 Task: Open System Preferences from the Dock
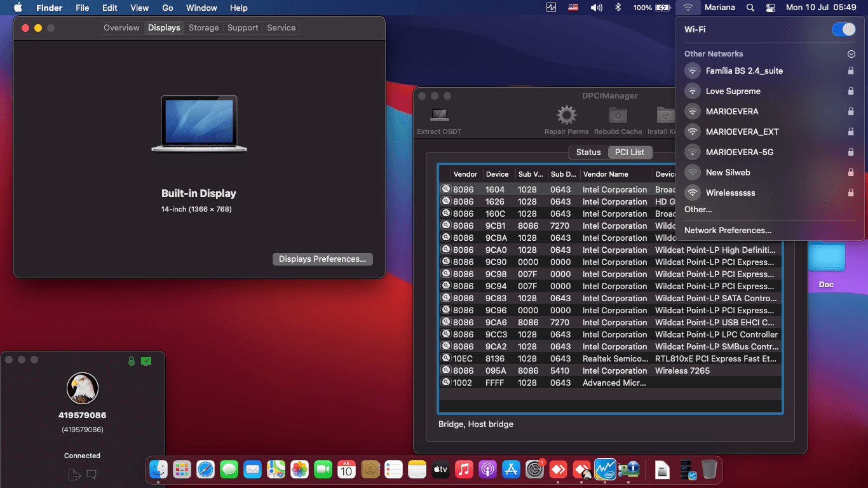click(x=534, y=470)
